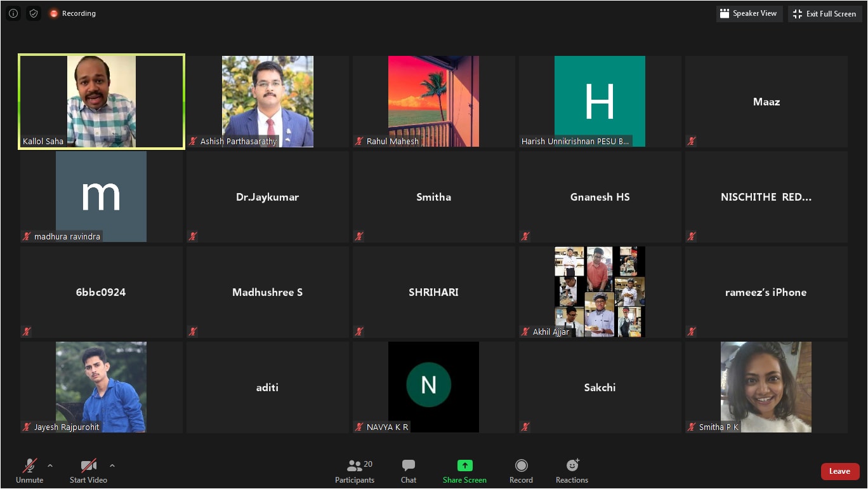Click the security shield icon top left
Image resolution: width=868 pixels, height=489 pixels.
pyautogui.click(x=34, y=13)
